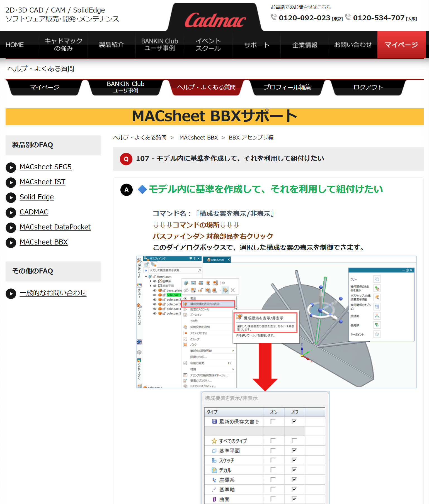
Task: Switch to the ログアウト tab
Action: [x=368, y=87]
